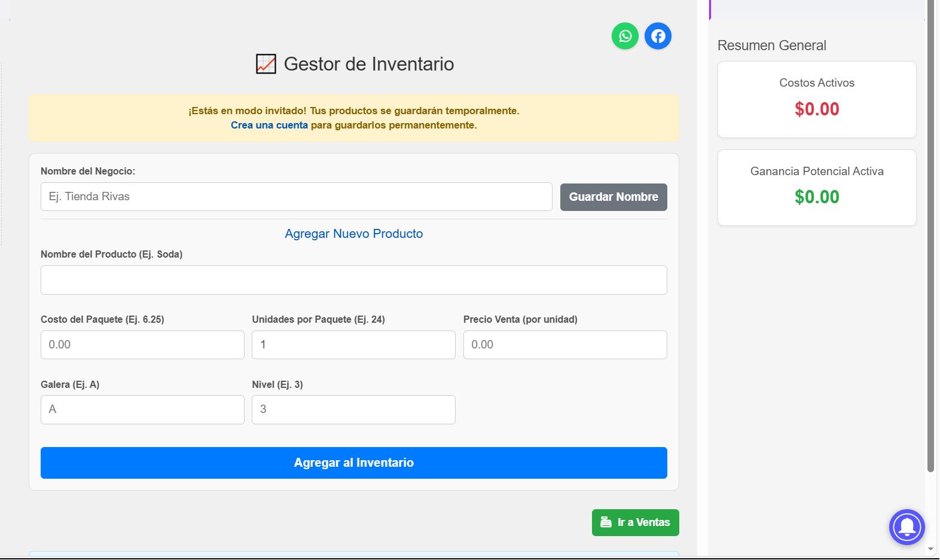Click the Agregar al Inventario button
This screenshot has width=940, height=560.
coord(354,463)
